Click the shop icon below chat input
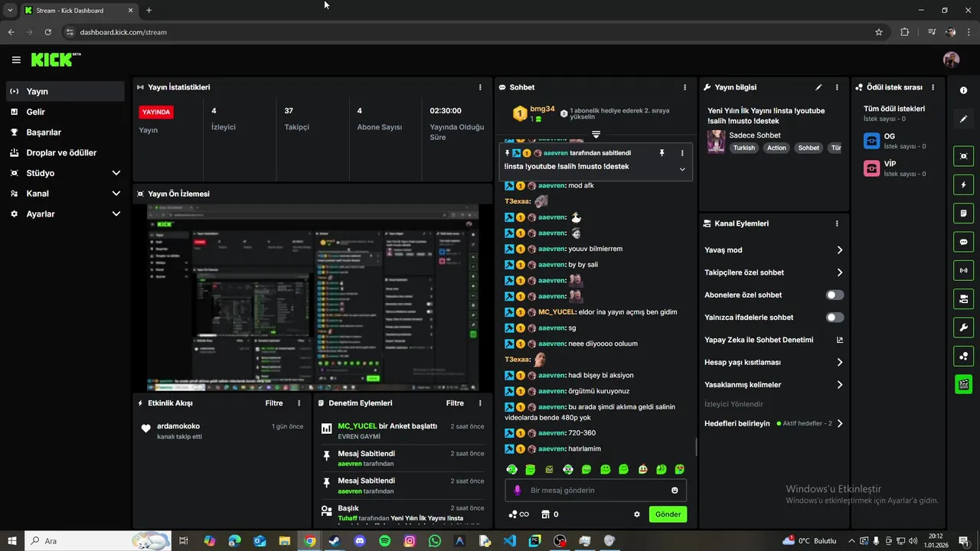Screen dimensions: 980x551 point(546,514)
